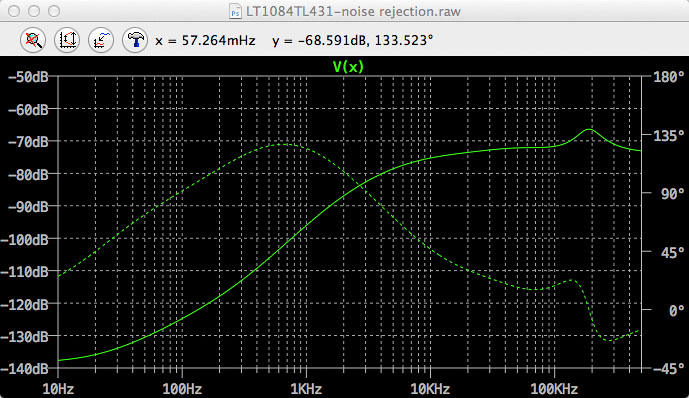Click the 1KHz frequency axis label
This screenshot has width=689, height=398.
tap(306, 389)
